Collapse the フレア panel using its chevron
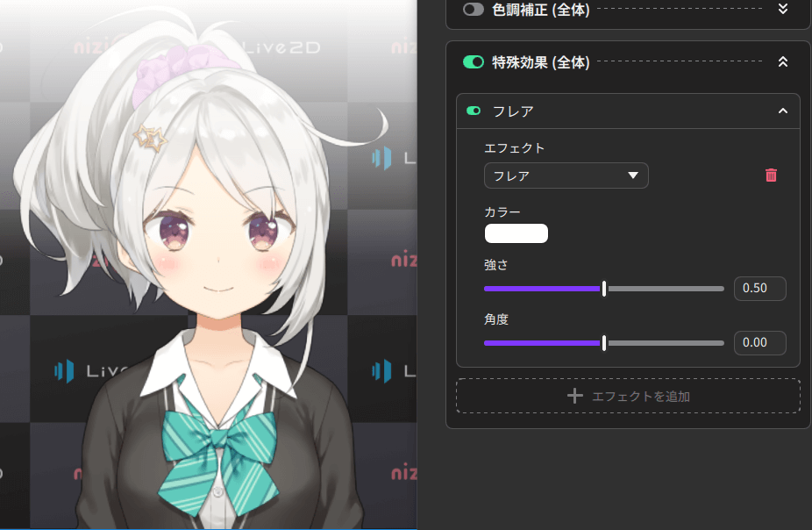The width and height of the screenshot is (812, 530). coord(783,111)
